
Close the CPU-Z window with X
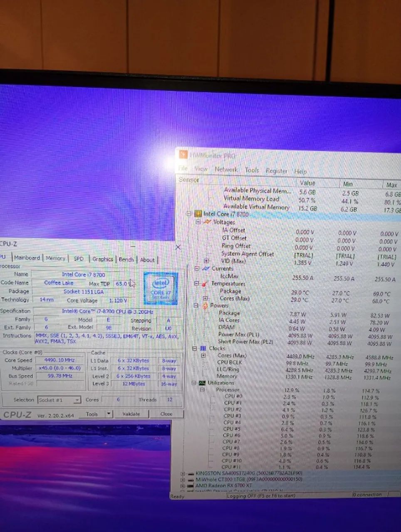click(178, 247)
